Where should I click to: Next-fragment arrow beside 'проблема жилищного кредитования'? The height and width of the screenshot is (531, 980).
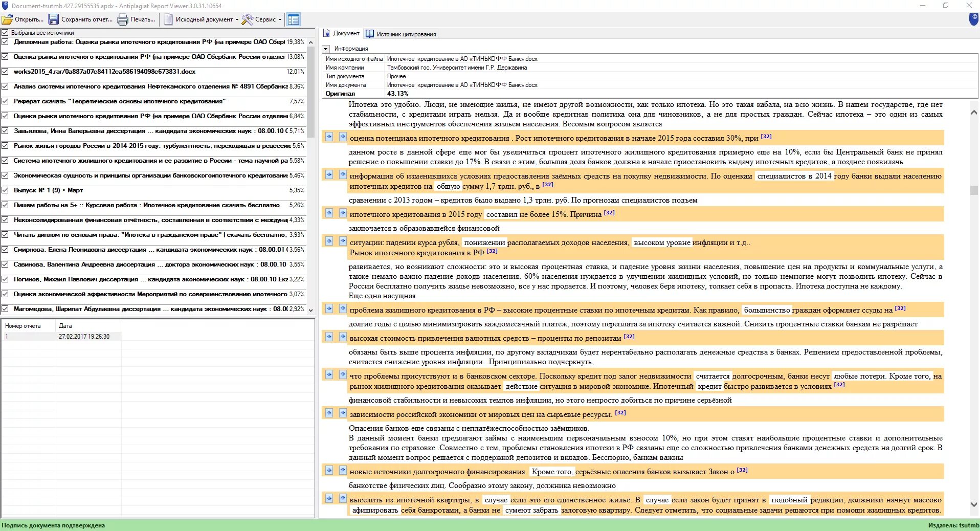click(x=343, y=308)
